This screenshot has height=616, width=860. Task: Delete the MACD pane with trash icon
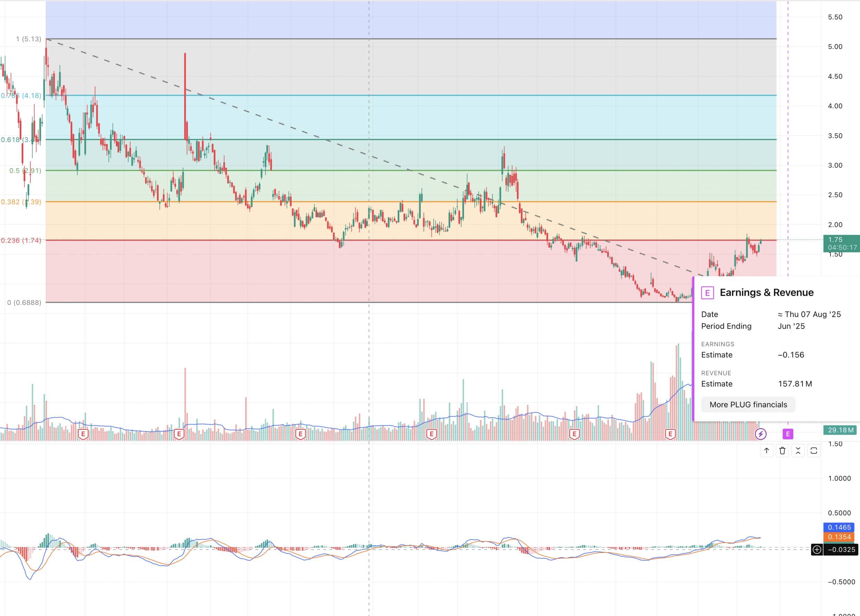click(x=782, y=450)
